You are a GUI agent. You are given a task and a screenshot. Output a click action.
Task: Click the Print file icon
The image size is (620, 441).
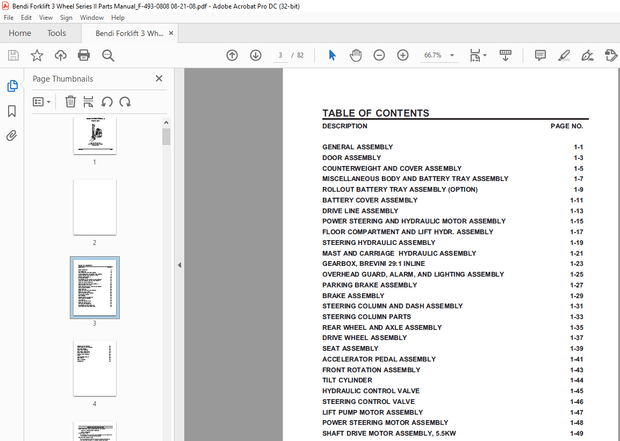point(84,55)
